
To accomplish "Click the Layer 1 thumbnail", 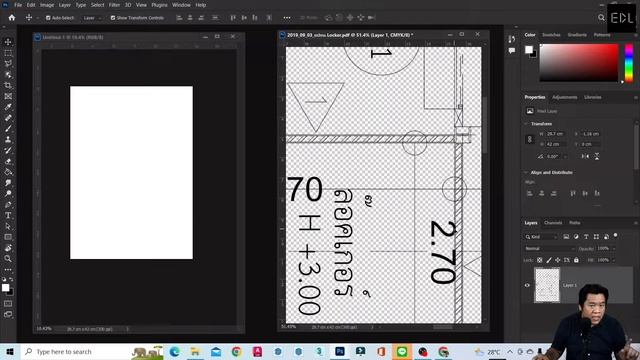I will (547, 285).
